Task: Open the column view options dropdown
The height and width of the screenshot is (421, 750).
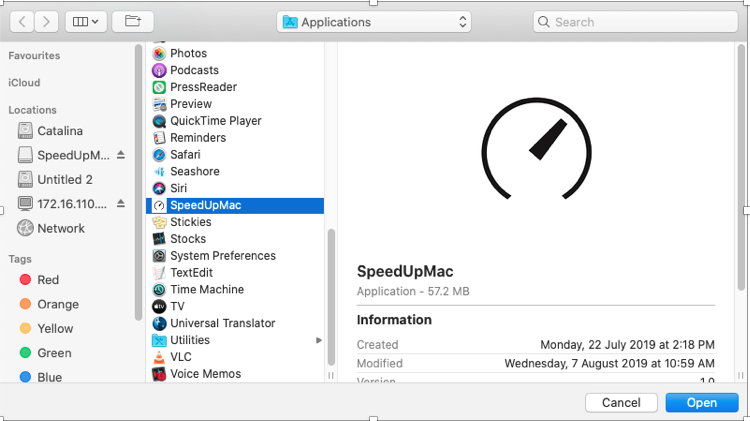Action: pyautogui.click(x=86, y=22)
